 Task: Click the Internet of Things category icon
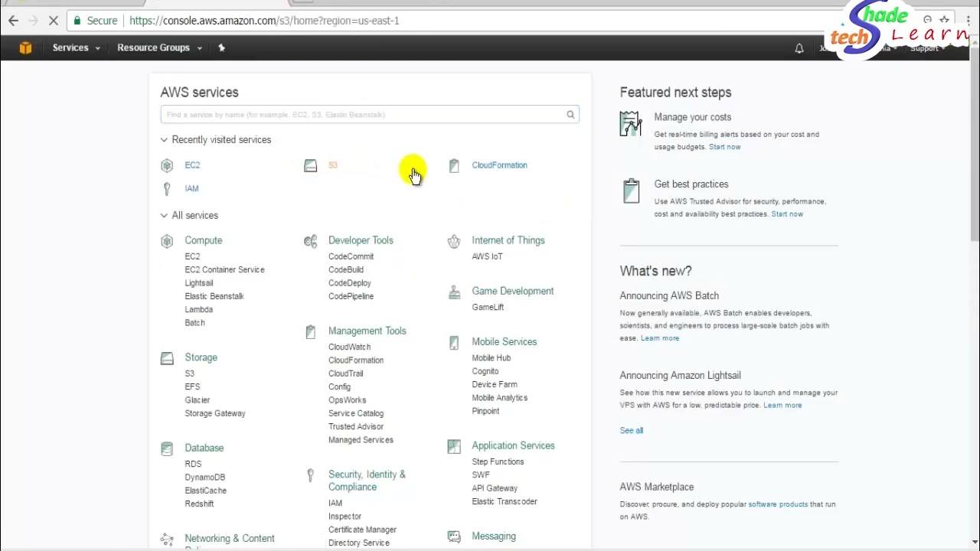(454, 241)
